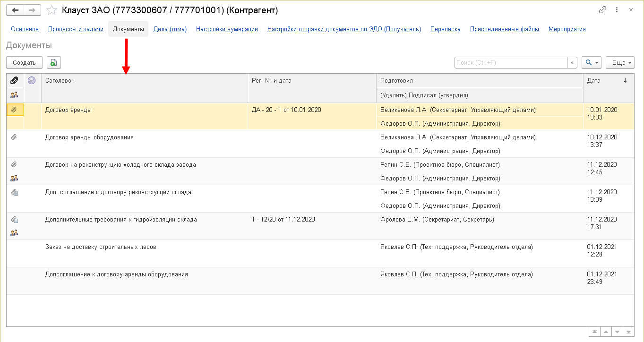Viewport: 644px width, 342px height.
Task: Click the paperclip icon in Договор аренды row
Action: tap(15, 110)
